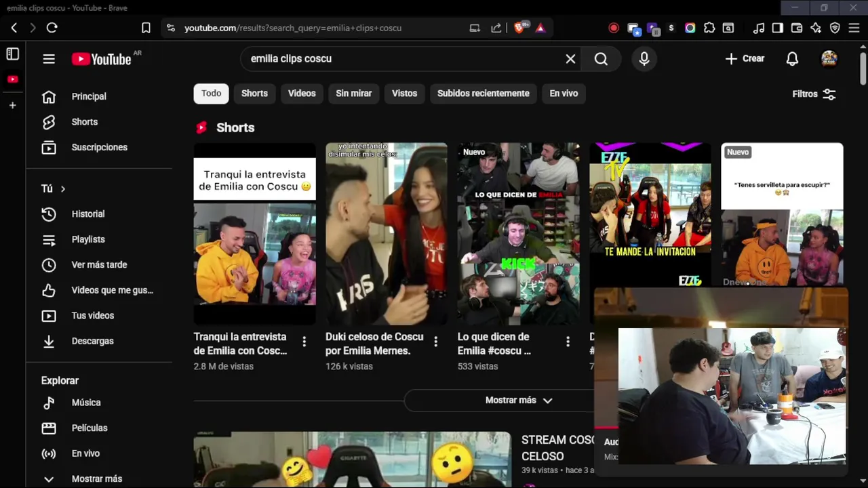This screenshot has height=488, width=868.
Task: Open Brave Leo AI sparkle icon
Action: (x=816, y=28)
